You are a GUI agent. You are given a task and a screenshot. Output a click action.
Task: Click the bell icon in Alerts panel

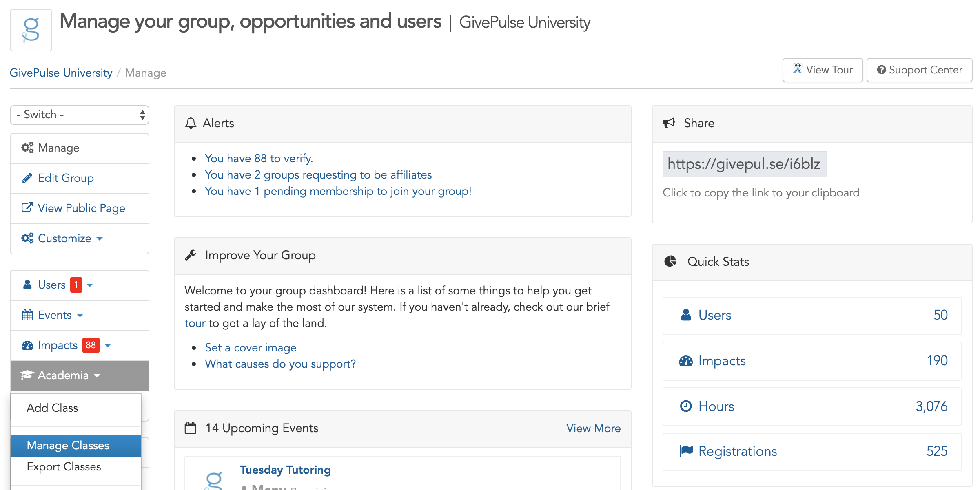[191, 123]
